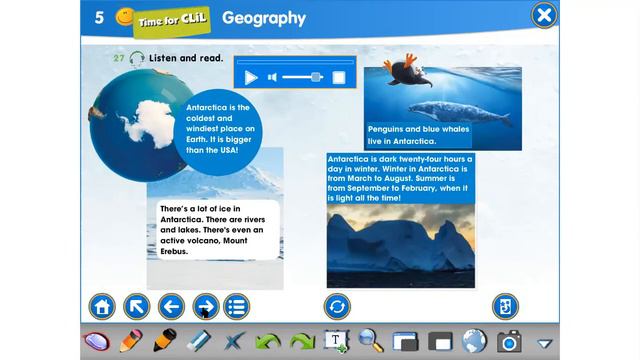Viewport: 640px width, 360px height.
Task: Click the round icon button at bottom right
Action: (x=505, y=307)
